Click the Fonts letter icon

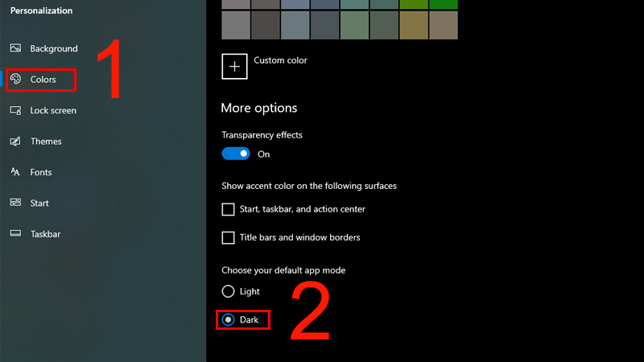pyautogui.click(x=15, y=171)
